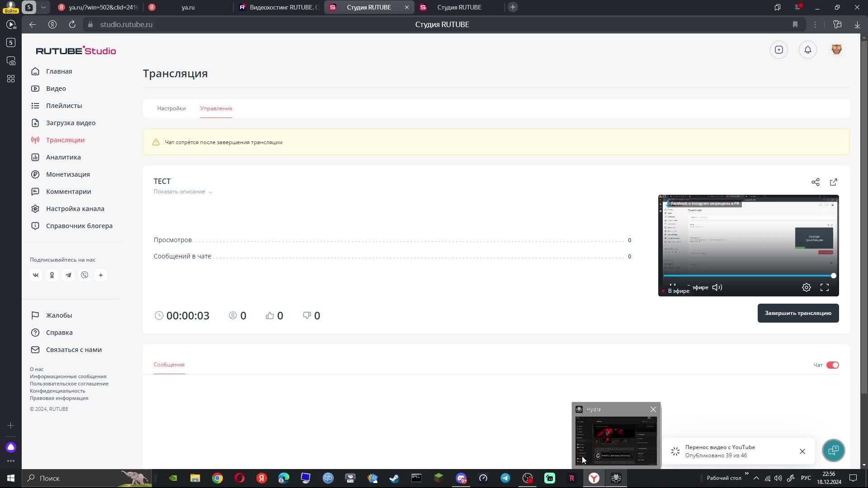Open stream in new window icon
The image size is (868, 488).
[833, 182]
